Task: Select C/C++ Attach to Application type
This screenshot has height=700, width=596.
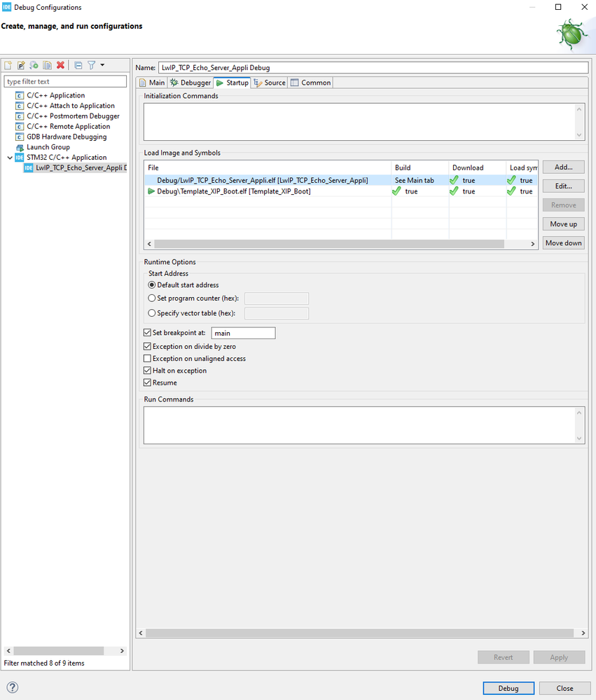Action: click(x=71, y=105)
